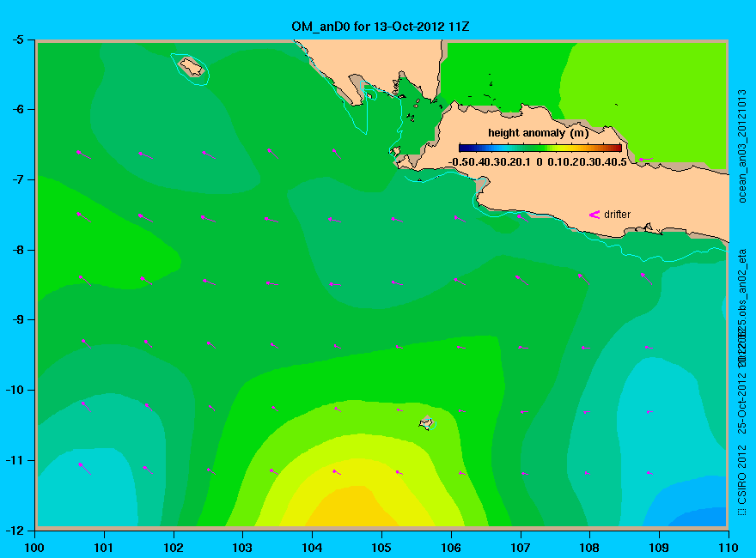Click the x-axis label 104
This screenshot has width=756, height=558.
pos(312,548)
